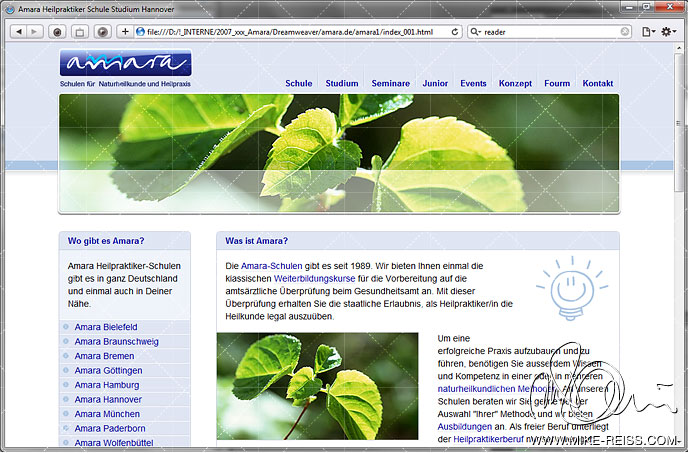Click the amara logo

pos(125,63)
